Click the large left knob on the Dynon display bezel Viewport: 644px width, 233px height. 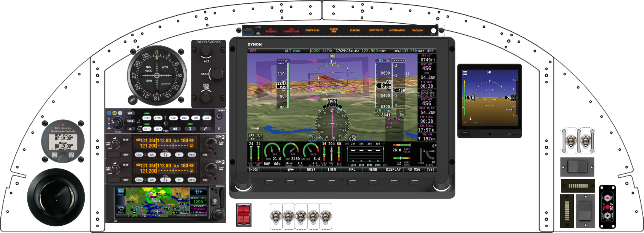(243, 181)
